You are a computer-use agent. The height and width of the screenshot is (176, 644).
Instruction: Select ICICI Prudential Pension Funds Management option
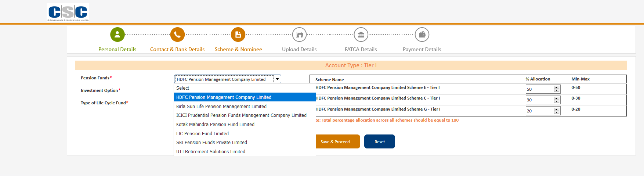[245, 115]
